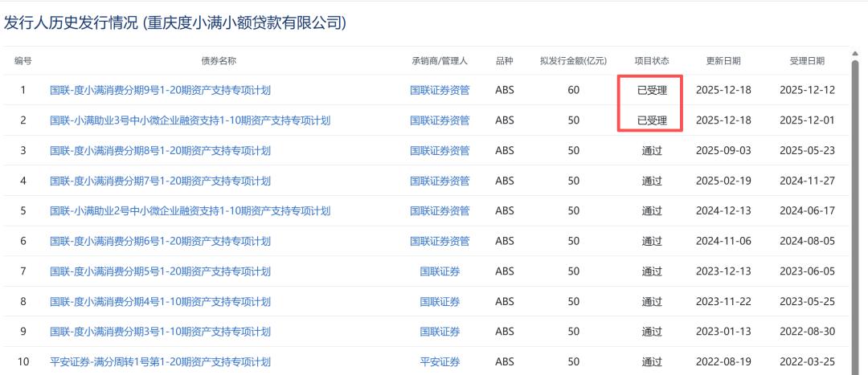Click the scrollbar up arrow

854,53
